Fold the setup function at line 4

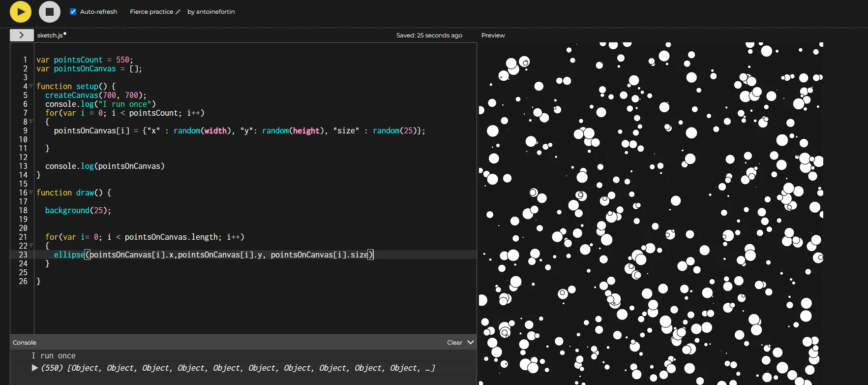31,86
